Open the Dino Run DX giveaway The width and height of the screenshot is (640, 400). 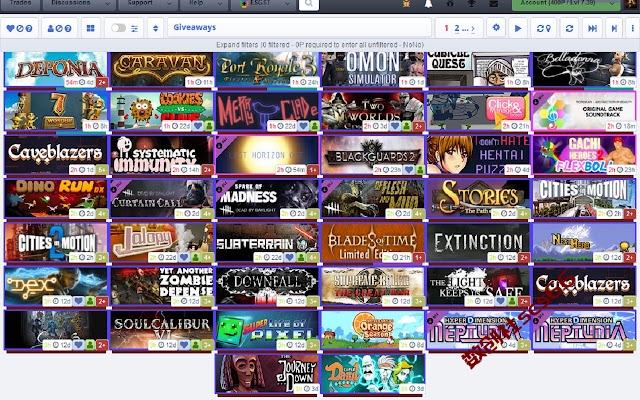click(x=56, y=199)
